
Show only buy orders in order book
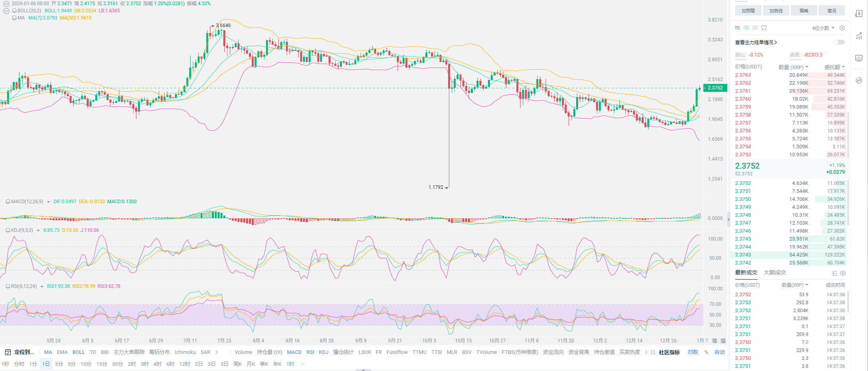(x=746, y=28)
